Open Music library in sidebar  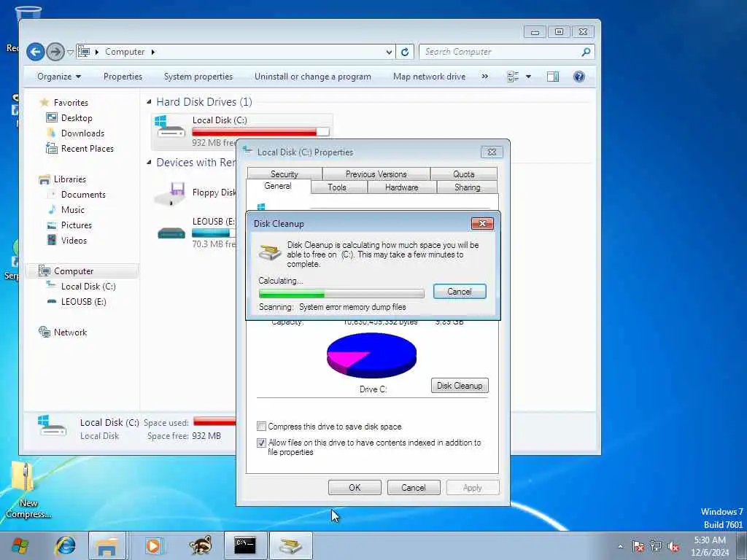pyautogui.click(x=72, y=209)
